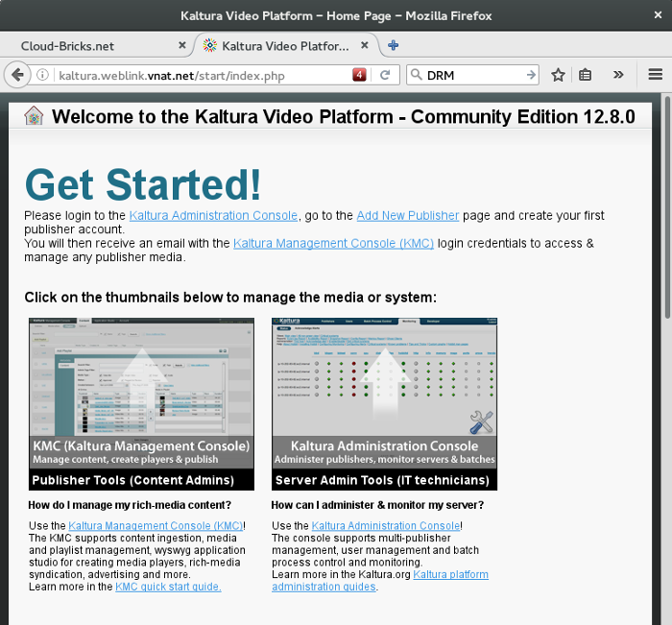Click the Kaltura house logo icon
672x625 pixels.
pyautogui.click(x=34, y=116)
